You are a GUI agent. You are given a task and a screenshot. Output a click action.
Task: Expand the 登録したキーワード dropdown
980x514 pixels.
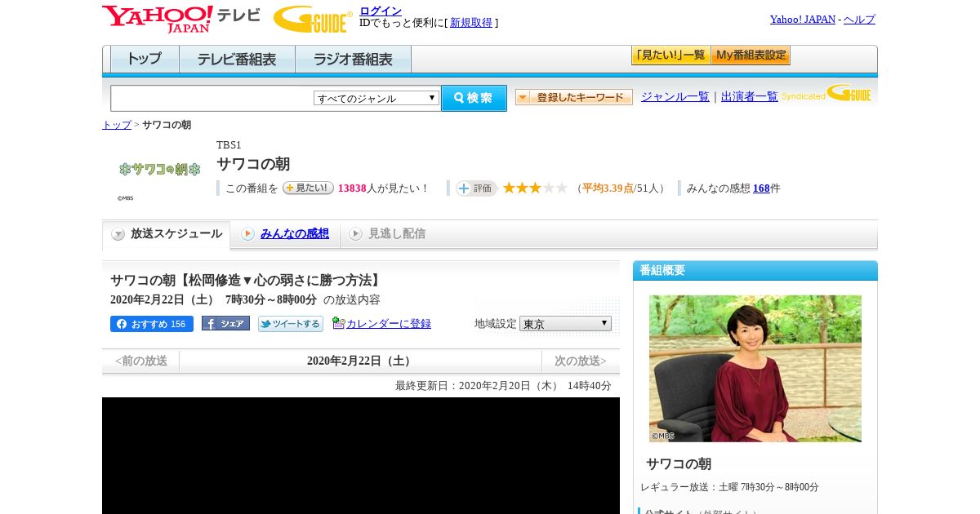point(574,97)
